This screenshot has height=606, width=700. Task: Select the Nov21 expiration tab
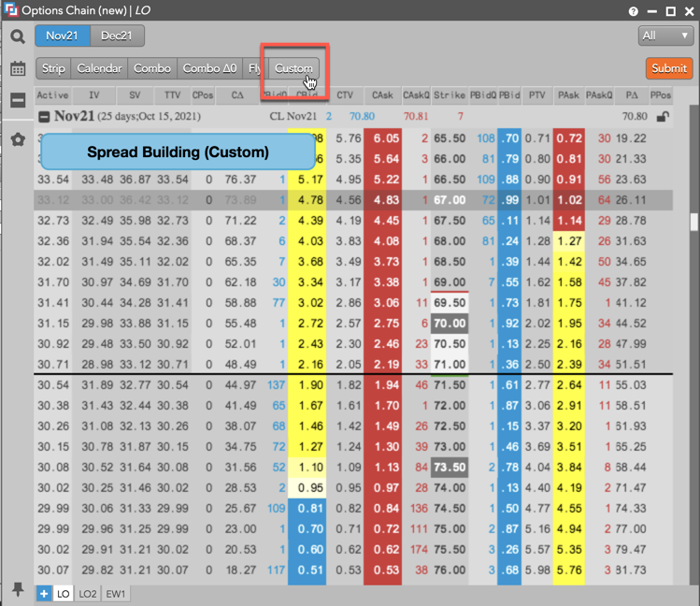[63, 36]
